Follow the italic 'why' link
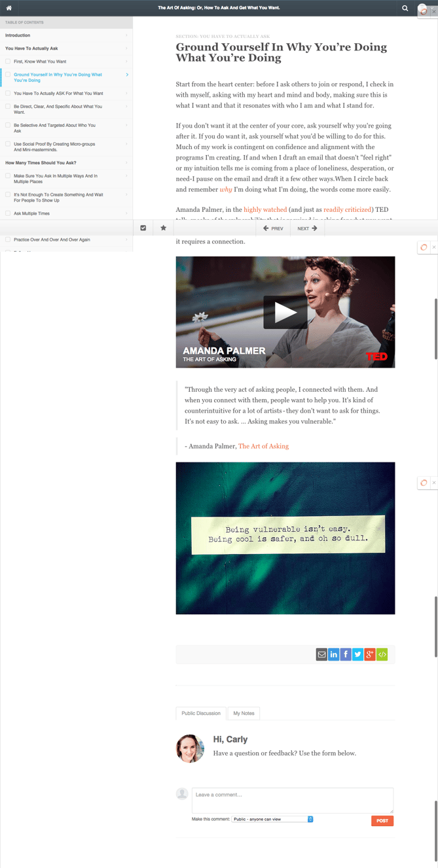This screenshot has height=868, width=438. pyautogui.click(x=226, y=190)
